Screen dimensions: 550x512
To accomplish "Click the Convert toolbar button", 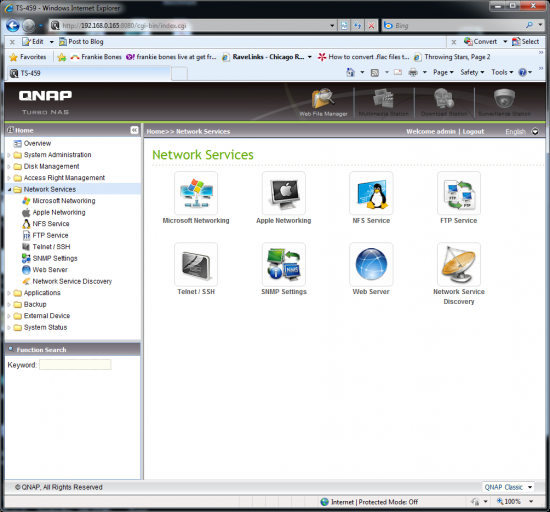I will (x=480, y=42).
